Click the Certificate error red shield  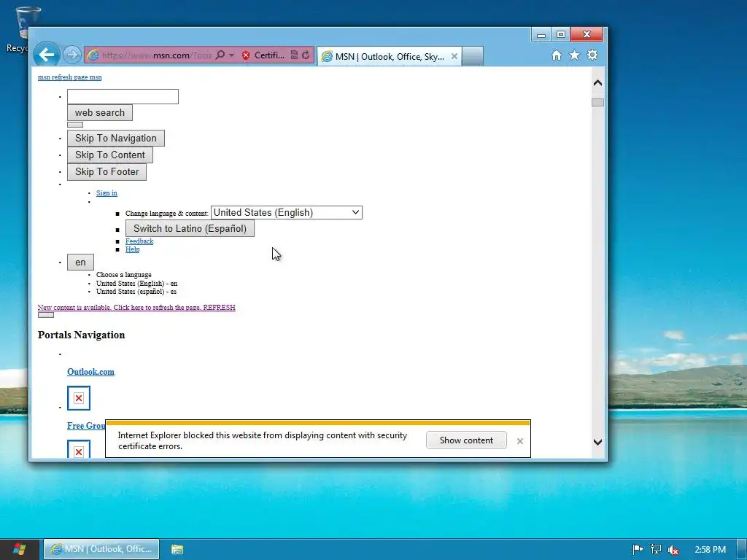coord(246,55)
